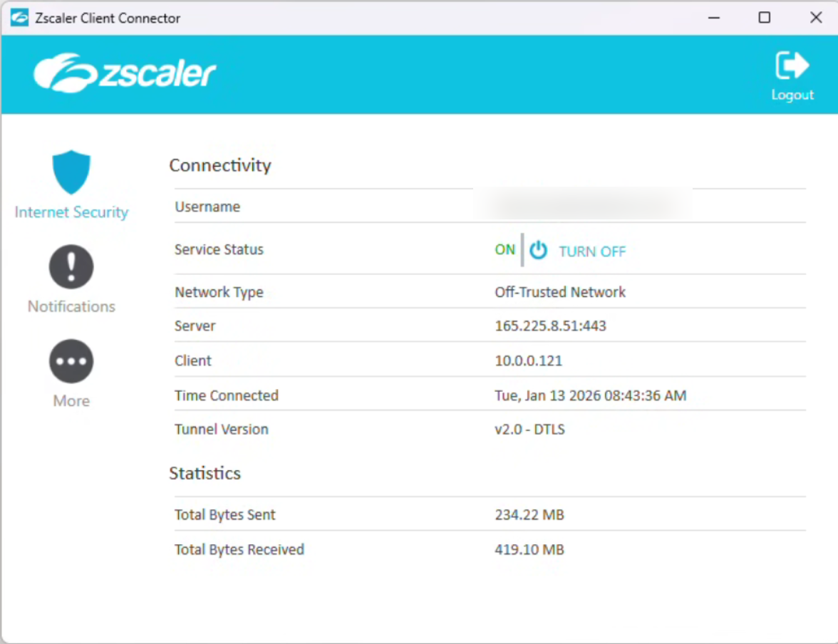Maximize the Zscaler Client Connector window
The height and width of the screenshot is (644, 838).
765,18
